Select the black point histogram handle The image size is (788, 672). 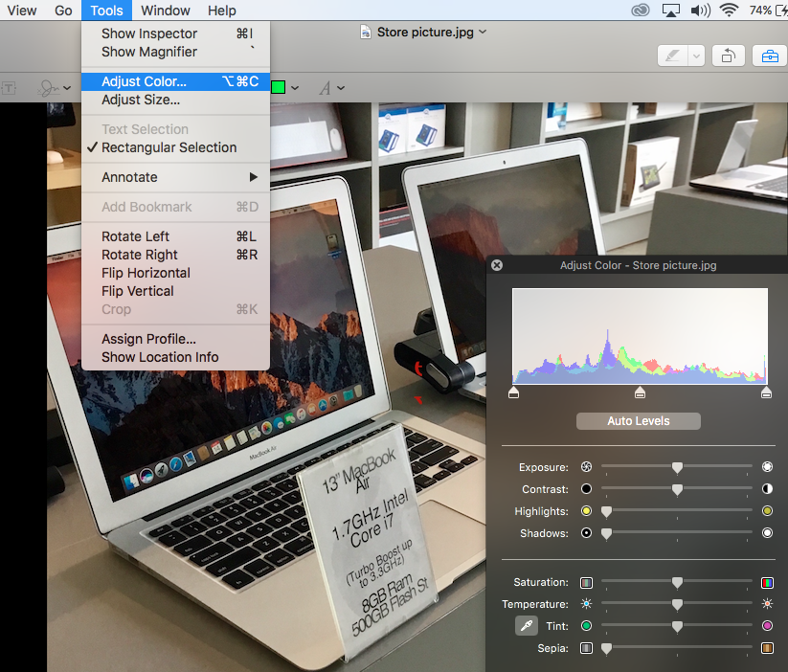pos(513,392)
